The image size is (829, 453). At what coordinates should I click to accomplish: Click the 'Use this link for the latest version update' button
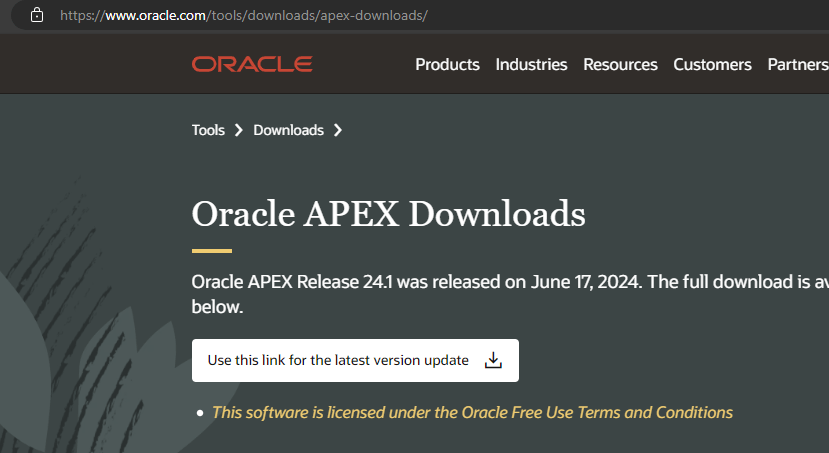pyautogui.click(x=355, y=360)
